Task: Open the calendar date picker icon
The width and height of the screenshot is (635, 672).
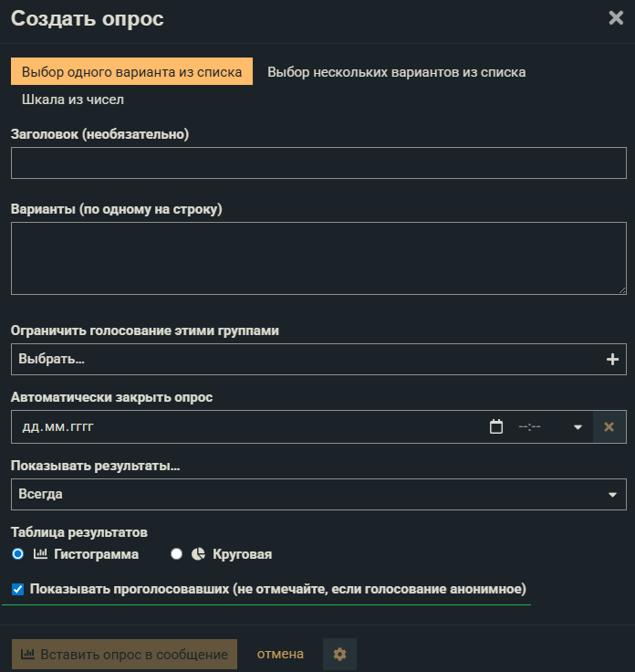Action: pyautogui.click(x=496, y=426)
